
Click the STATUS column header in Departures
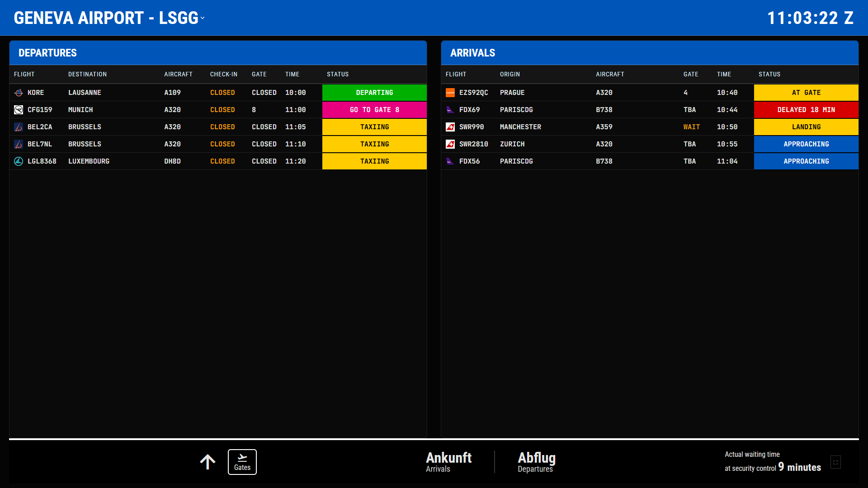pos(338,74)
